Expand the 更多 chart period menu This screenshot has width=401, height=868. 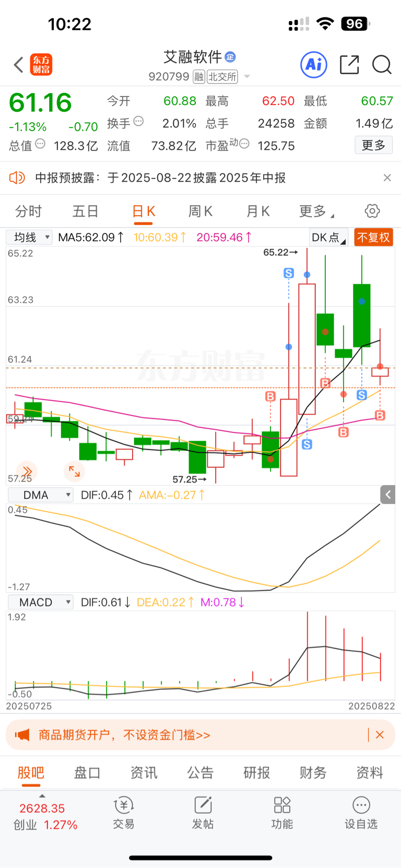pyautogui.click(x=316, y=211)
